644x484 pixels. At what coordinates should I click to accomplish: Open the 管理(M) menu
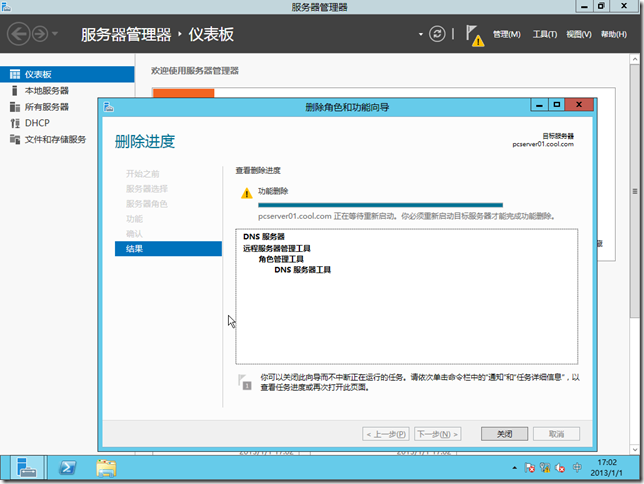tap(506, 34)
